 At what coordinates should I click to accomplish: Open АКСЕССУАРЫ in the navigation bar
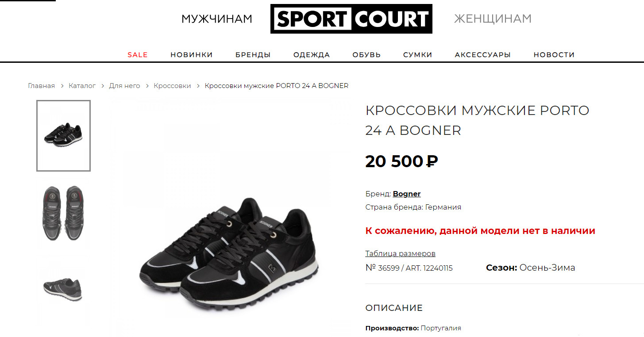point(483,55)
